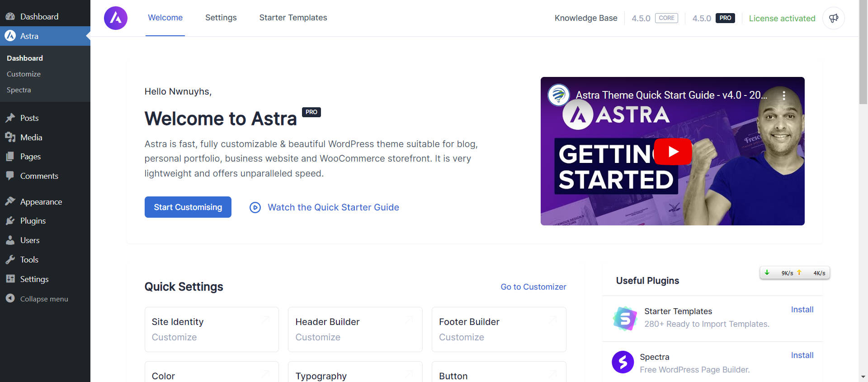
Task: Open Tools in the admin menu
Action: [x=29, y=260]
